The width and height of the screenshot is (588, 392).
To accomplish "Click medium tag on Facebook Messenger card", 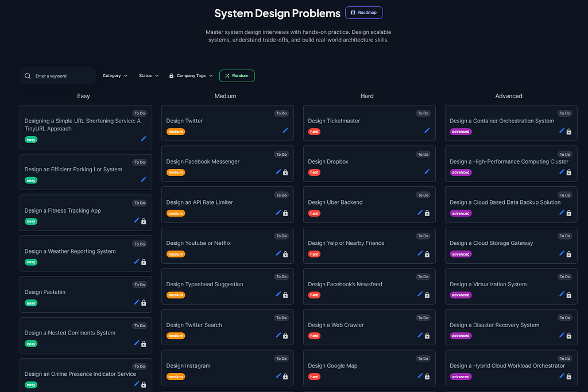I will pos(176,172).
